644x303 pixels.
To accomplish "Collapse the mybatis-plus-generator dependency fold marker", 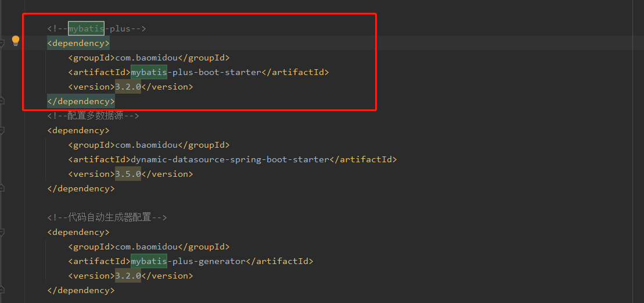I will pos(2,232).
